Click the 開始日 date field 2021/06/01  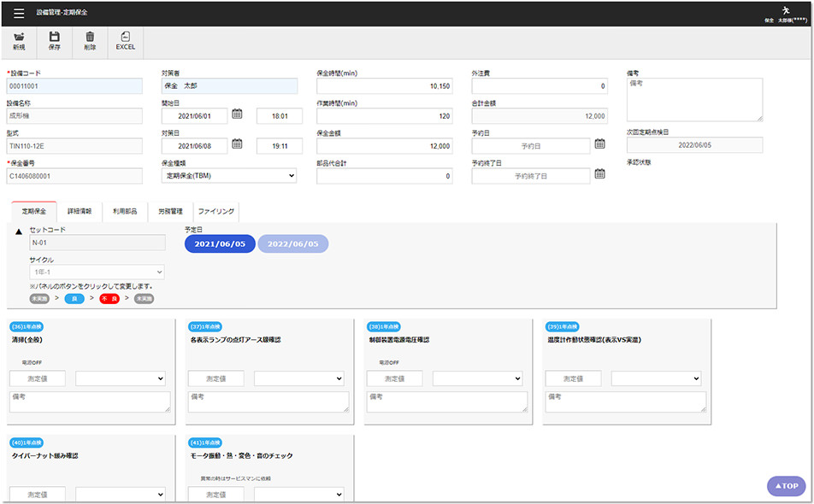tap(195, 116)
